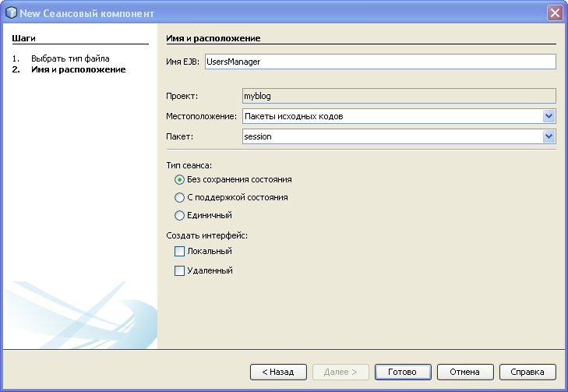Enable the Локальный interface checkbox
The height and width of the screenshot is (392, 568).
(x=179, y=251)
